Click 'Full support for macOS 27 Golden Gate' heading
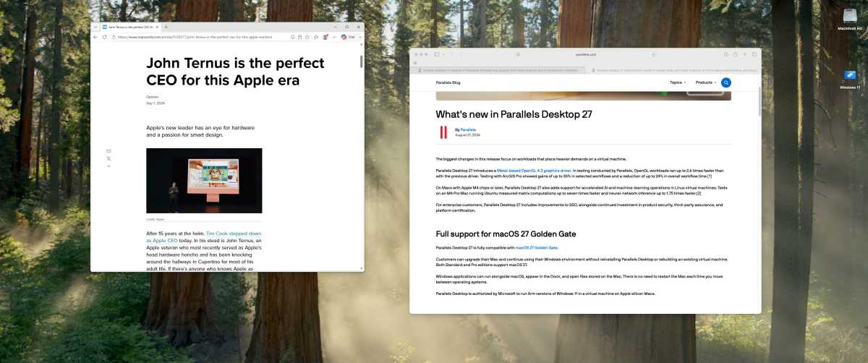Screen dimensions: 868x363 click(x=506, y=234)
